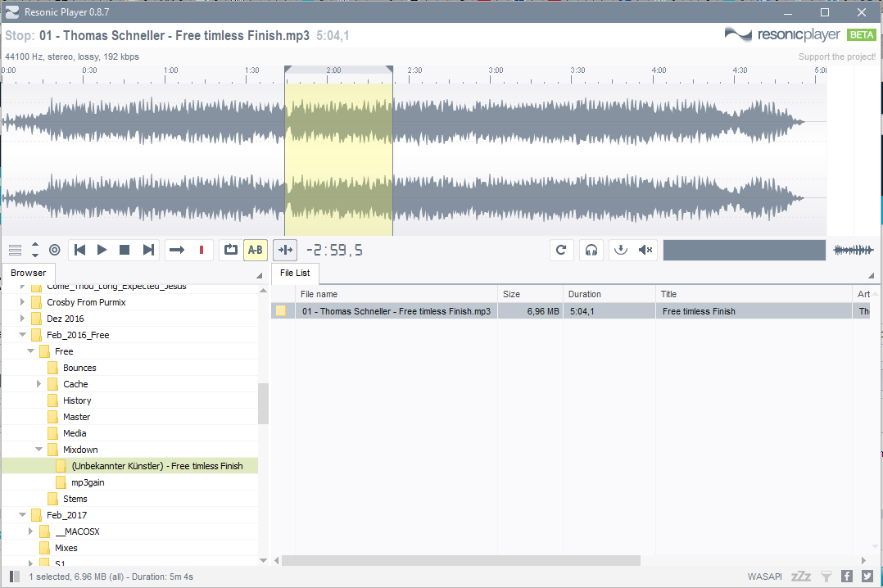Screen dimensions: 883x588
Task: Expand the Crosby From Purmix folder
Action: click(23, 302)
